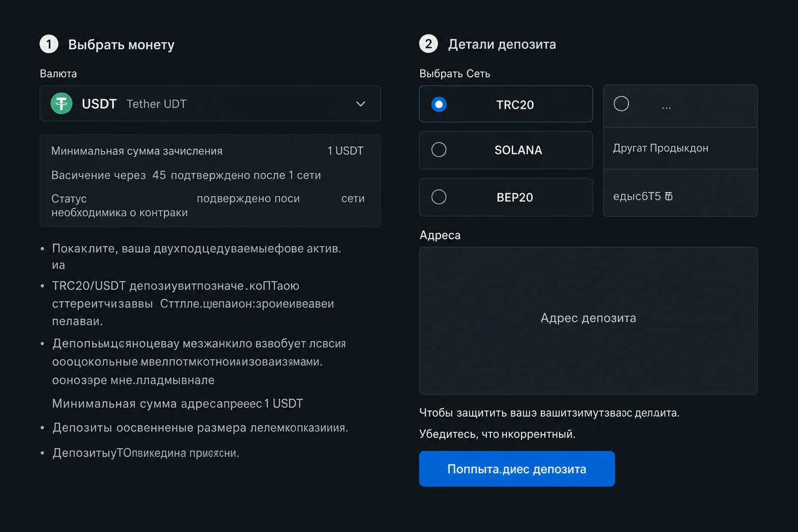Click the "необходимика о контраки" text

(x=120, y=213)
